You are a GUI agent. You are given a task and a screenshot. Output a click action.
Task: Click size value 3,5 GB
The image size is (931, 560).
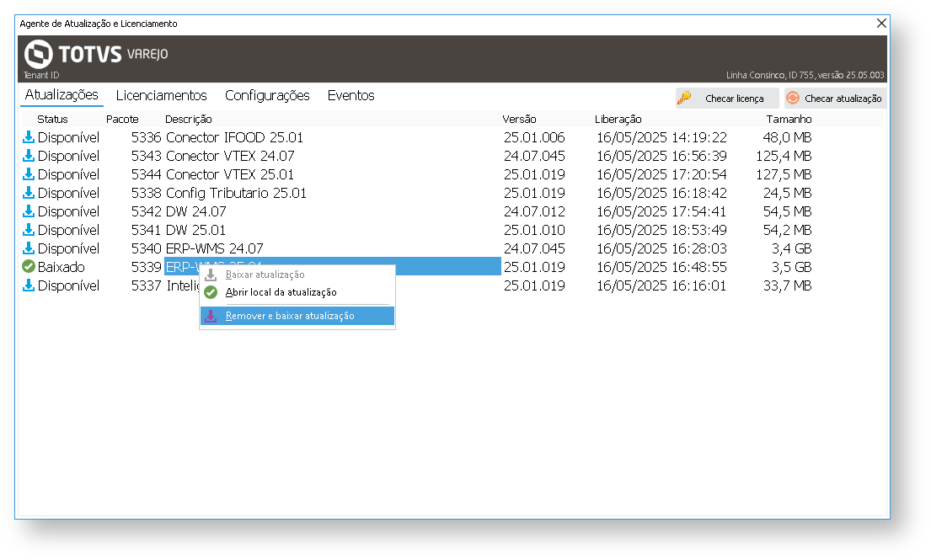pos(791,267)
